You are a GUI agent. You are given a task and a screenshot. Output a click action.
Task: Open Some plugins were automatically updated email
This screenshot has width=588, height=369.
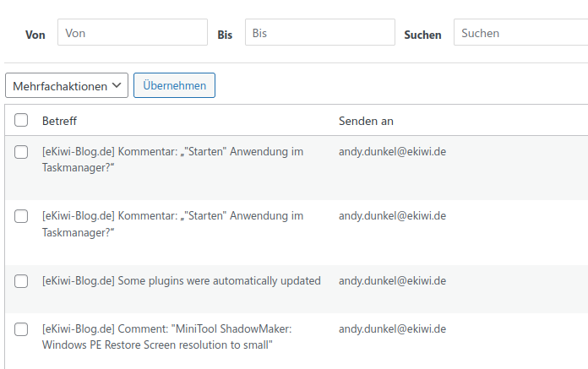182,281
